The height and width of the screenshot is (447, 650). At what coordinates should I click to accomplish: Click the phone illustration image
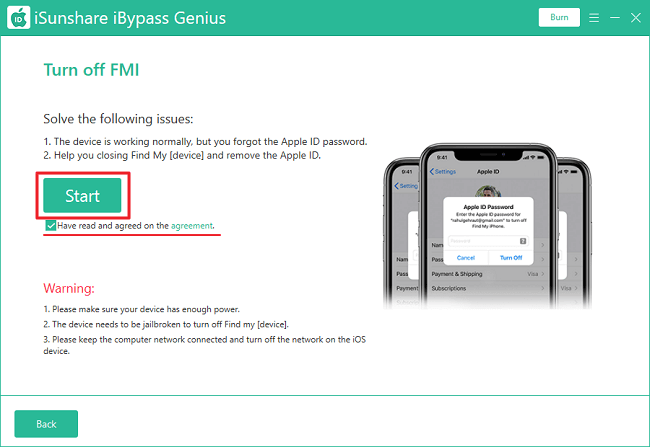pos(487,226)
